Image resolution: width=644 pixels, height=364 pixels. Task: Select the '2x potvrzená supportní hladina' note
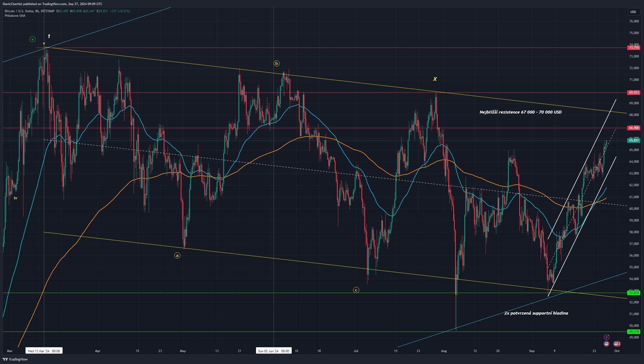pos(536,313)
